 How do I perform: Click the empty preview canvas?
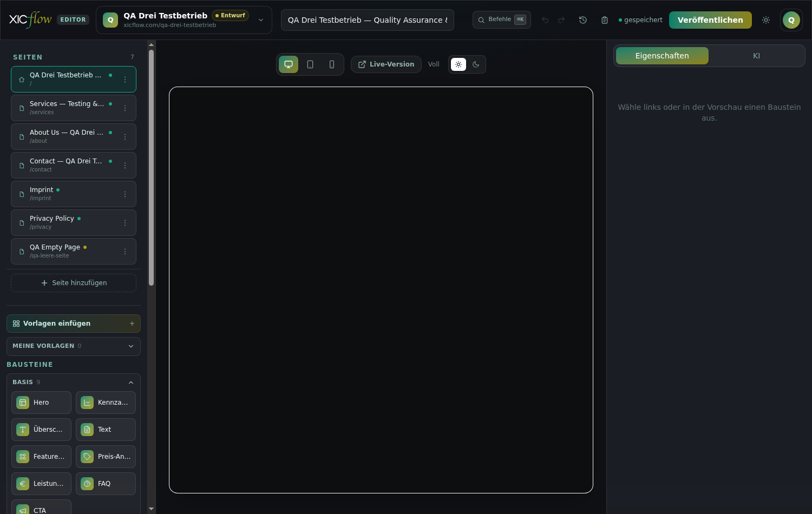pyautogui.click(x=381, y=290)
